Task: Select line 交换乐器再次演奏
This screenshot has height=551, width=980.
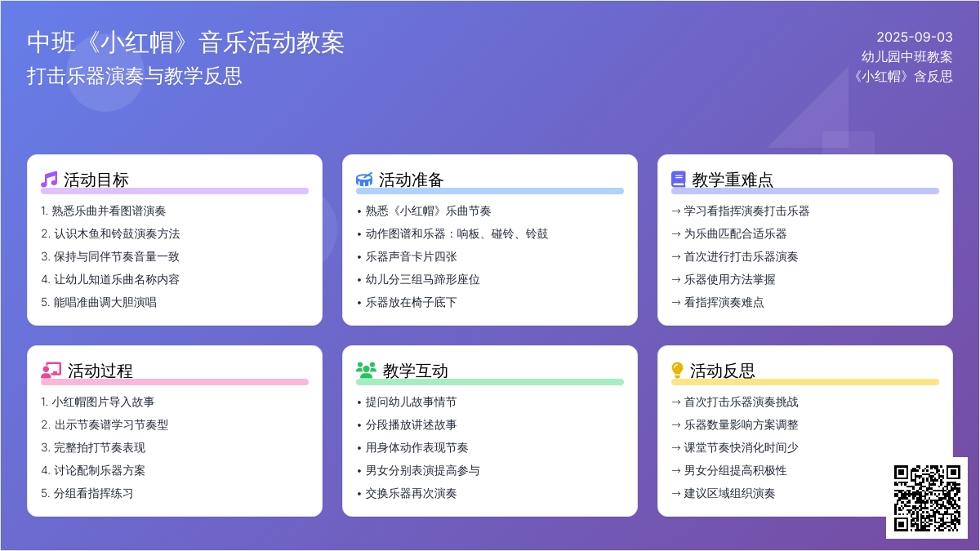Action: 407,493
